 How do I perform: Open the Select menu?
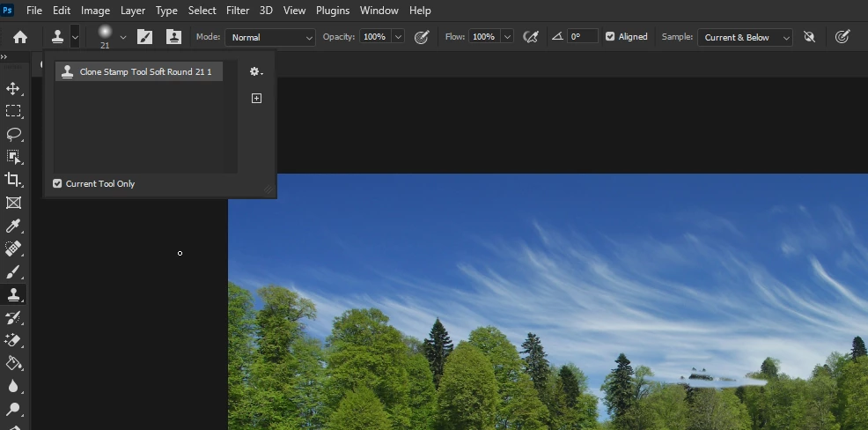(x=202, y=10)
